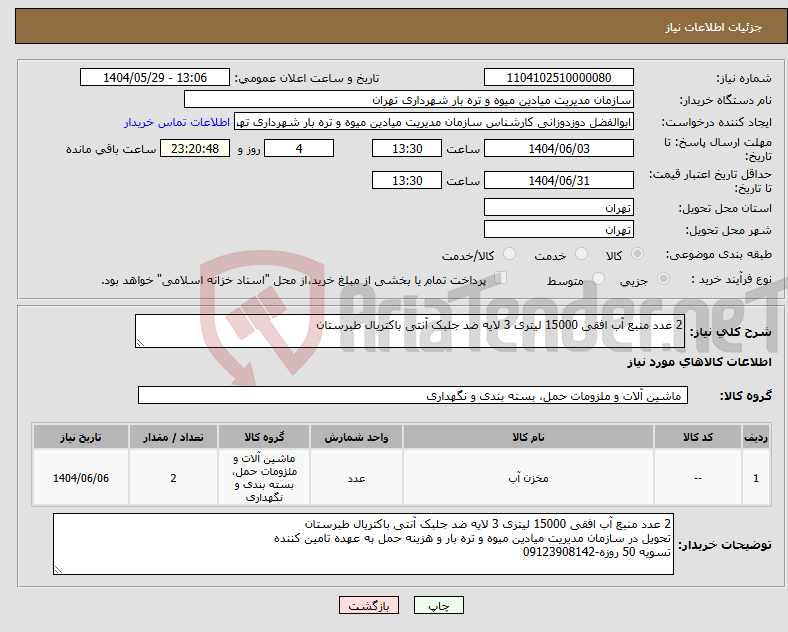The height and width of the screenshot is (632, 788).
Task: Click the اطلاعات کالاهای مورد نیاز section heading
Action: coord(699,362)
